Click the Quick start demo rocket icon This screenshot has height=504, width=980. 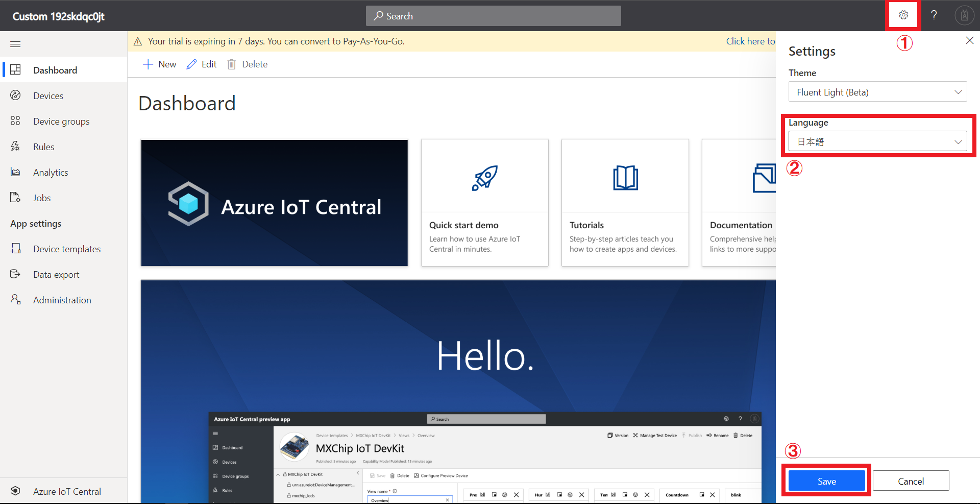point(484,178)
